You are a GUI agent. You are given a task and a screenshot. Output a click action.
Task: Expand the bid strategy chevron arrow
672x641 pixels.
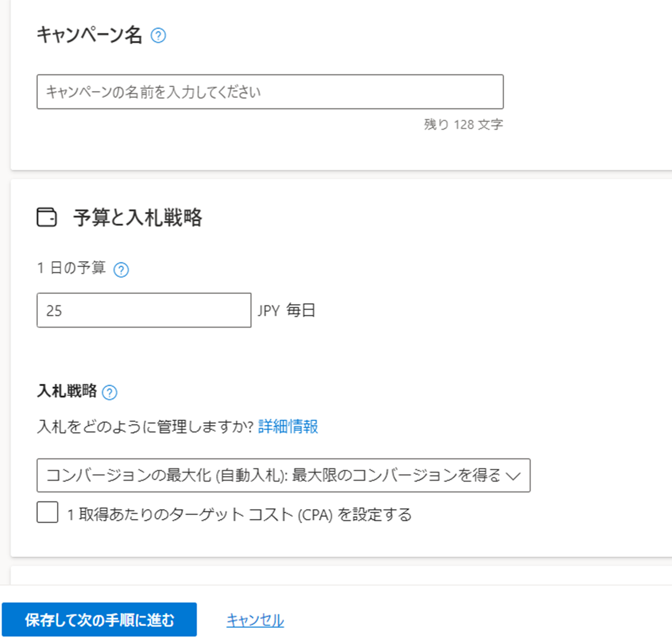tap(513, 476)
